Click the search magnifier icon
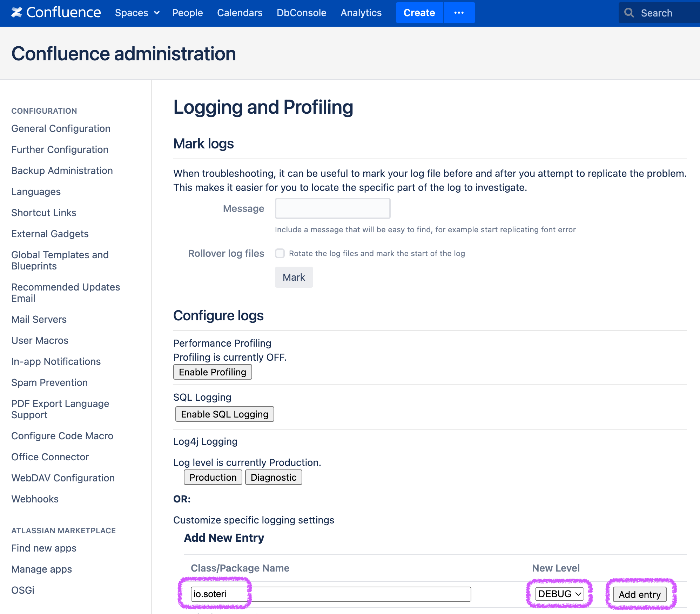 click(629, 13)
